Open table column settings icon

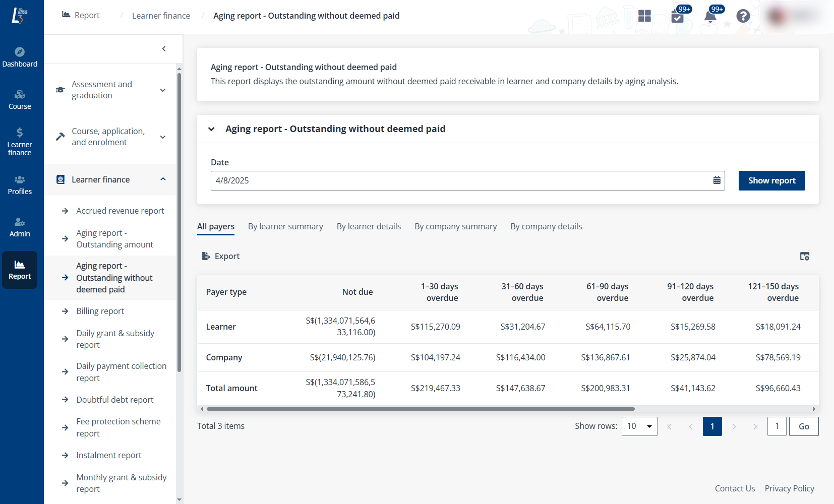tap(804, 257)
